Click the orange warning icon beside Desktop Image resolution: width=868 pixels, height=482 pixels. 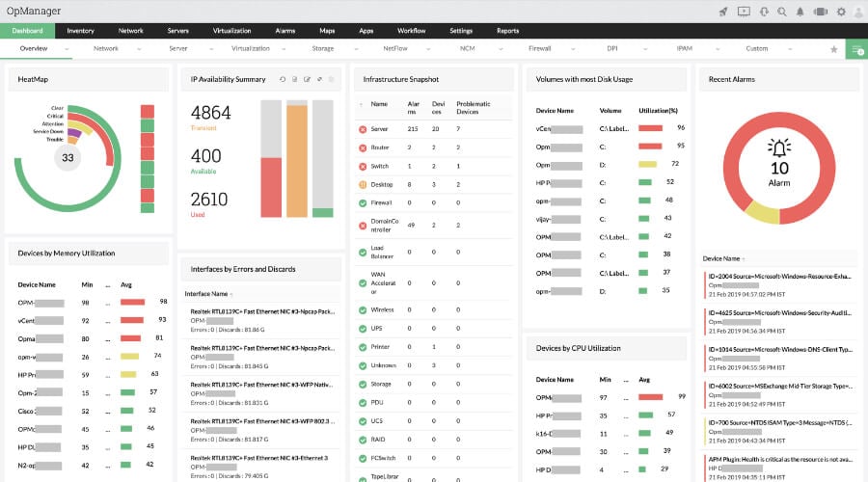[x=363, y=185]
